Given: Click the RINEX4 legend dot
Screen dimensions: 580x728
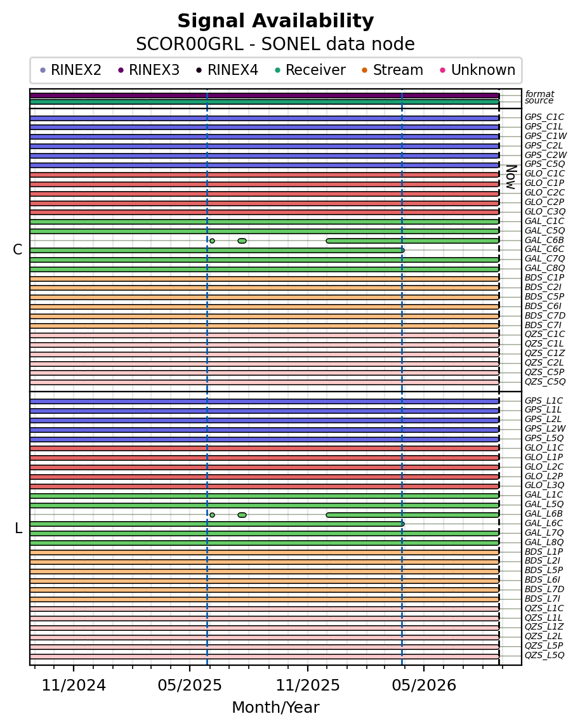Looking at the screenshot, I should [x=199, y=70].
